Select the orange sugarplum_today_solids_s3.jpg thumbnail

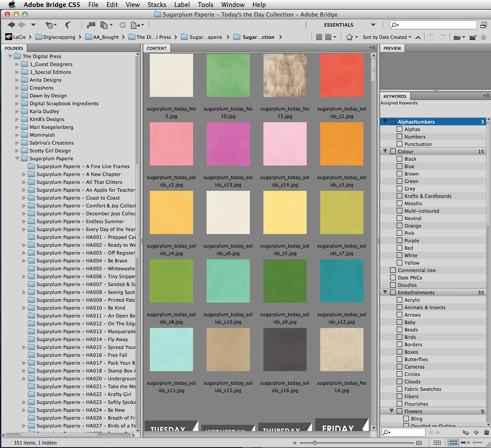(342, 144)
